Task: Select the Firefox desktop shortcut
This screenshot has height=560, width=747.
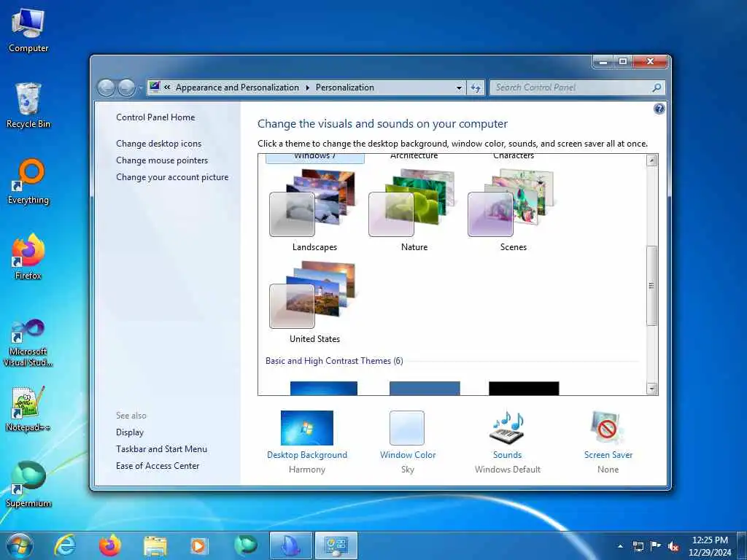Action: (x=28, y=257)
